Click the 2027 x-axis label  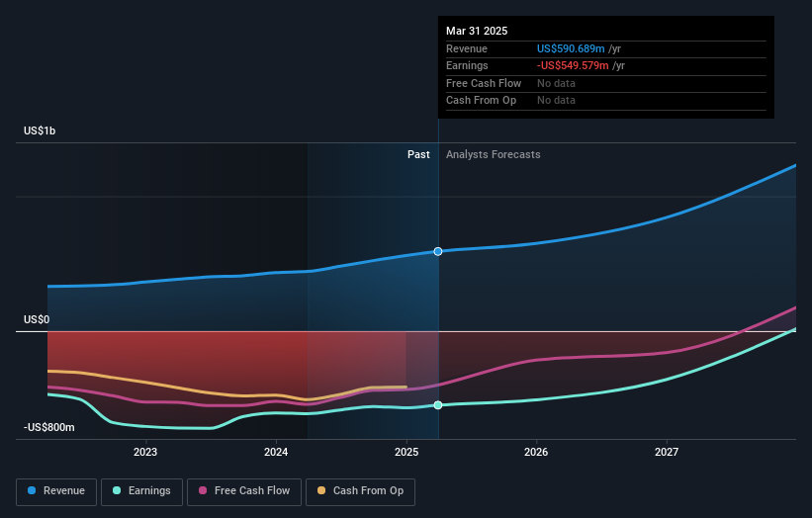click(667, 452)
